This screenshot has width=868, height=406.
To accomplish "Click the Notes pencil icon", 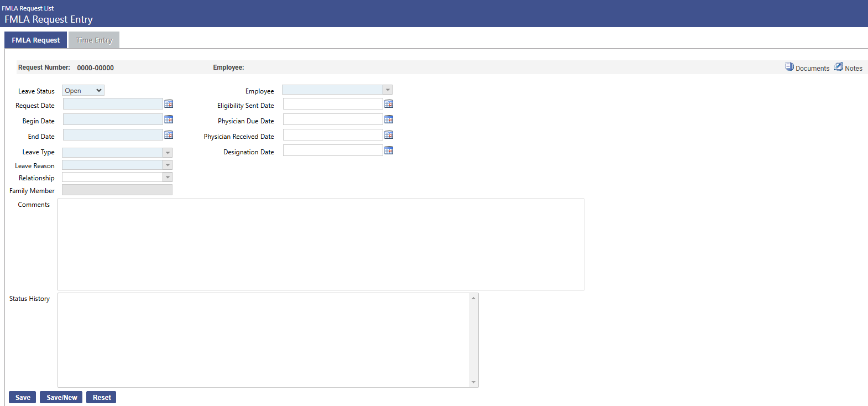I will point(839,66).
